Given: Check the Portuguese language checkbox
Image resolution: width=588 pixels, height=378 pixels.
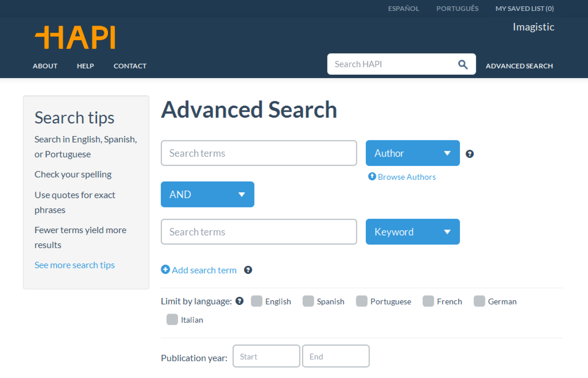Looking at the screenshot, I should coord(361,301).
